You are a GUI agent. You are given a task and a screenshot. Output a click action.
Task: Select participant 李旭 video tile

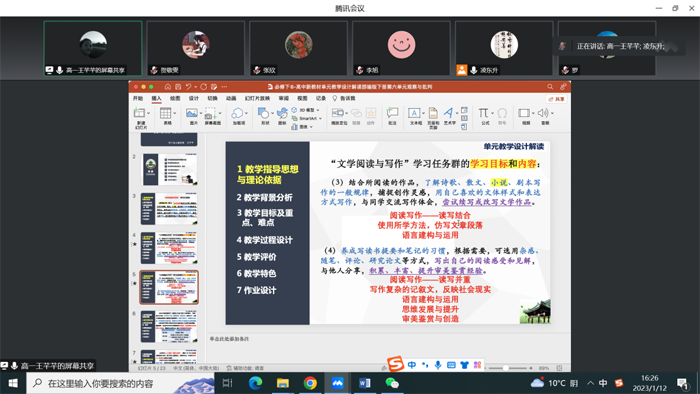401,48
